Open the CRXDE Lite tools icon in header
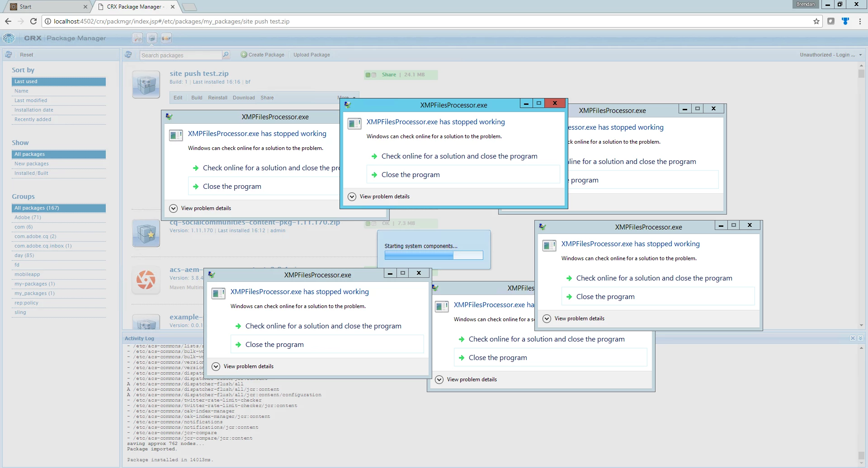The width and height of the screenshot is (868, 468). pyautogui.click(x=138, y=38)
